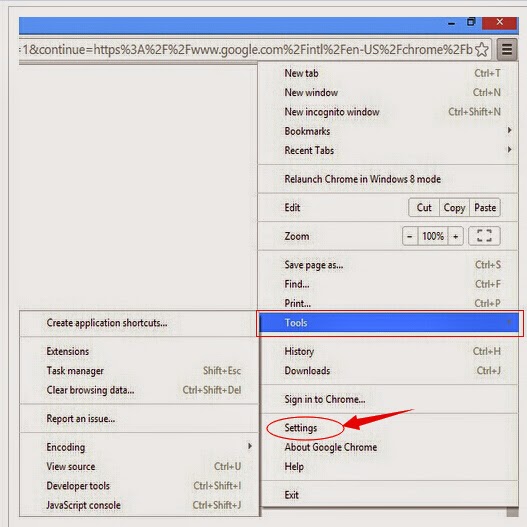The image size is (527, 527).
Task: Open the Chrome hamburger menu button
Action: point(507,50)
